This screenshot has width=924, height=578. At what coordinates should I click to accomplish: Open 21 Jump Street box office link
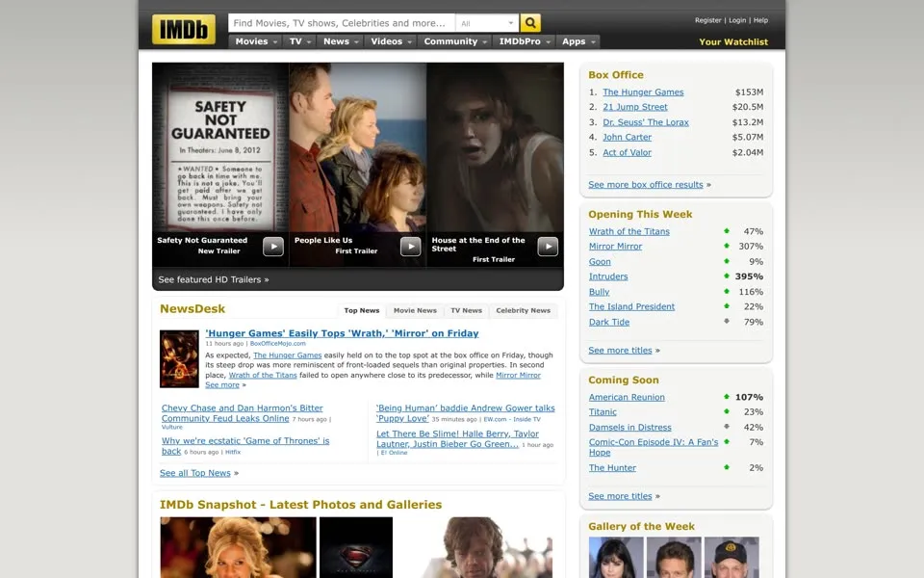pos(634,107)
